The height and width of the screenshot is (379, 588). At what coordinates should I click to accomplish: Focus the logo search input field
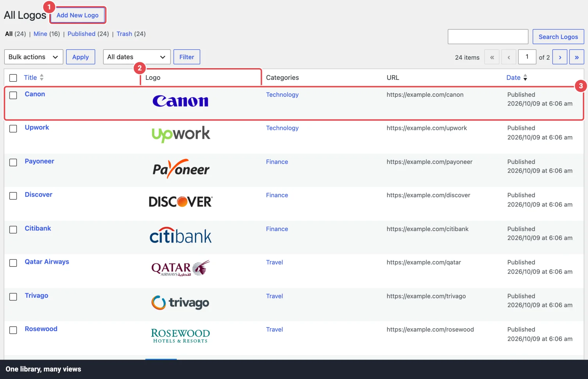[x=488, y=37]
